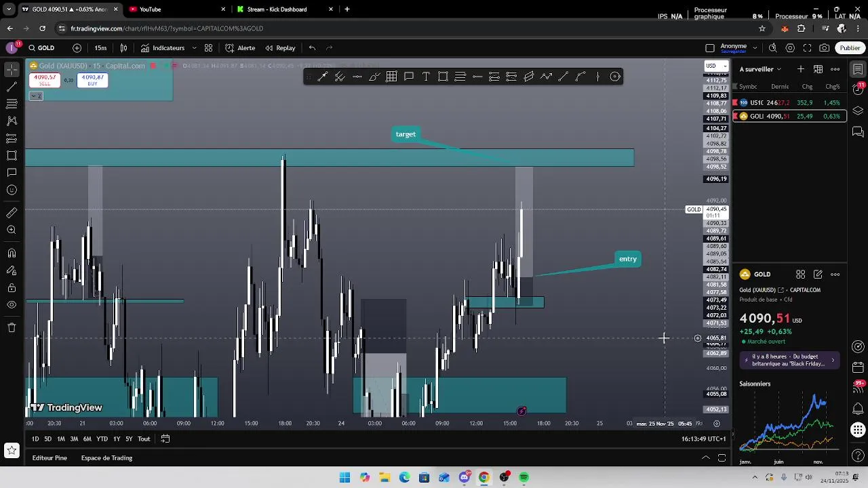This screenshot has width=868, height=488.
Task: Take a chart snapshot with camera icon
Action: point(825,48)
